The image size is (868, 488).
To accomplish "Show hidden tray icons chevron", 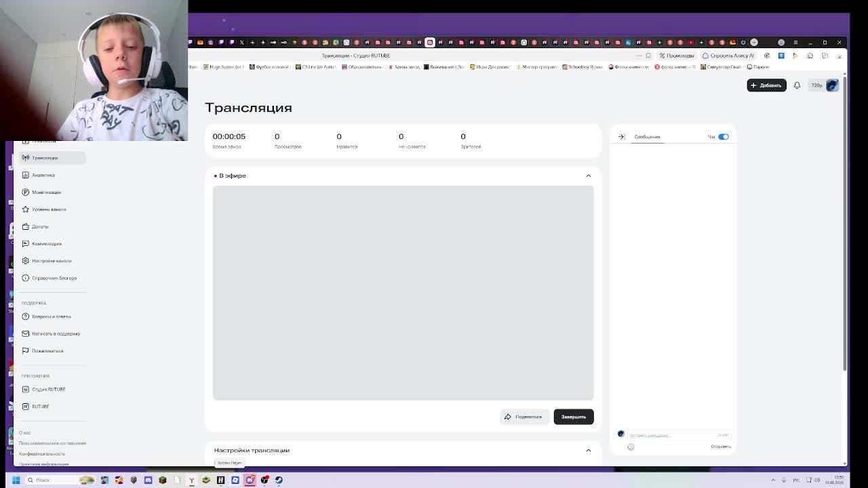I will point(773,480).
